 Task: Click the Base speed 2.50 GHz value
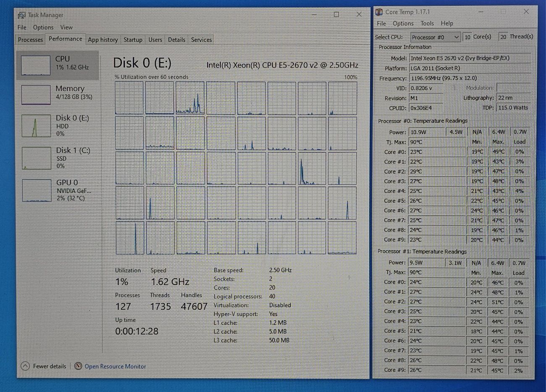[x=280, y=270]
